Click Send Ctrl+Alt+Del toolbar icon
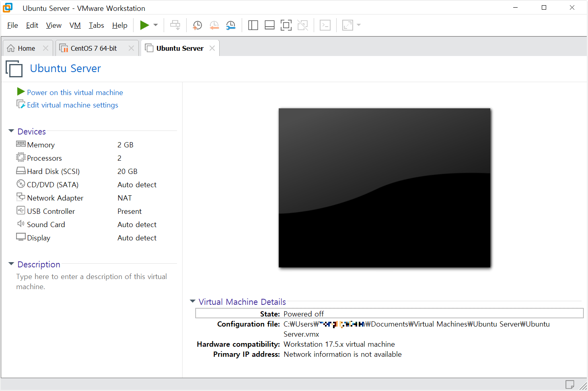The height and width of the screenshot is (391, 588). [x=175, y=25]
